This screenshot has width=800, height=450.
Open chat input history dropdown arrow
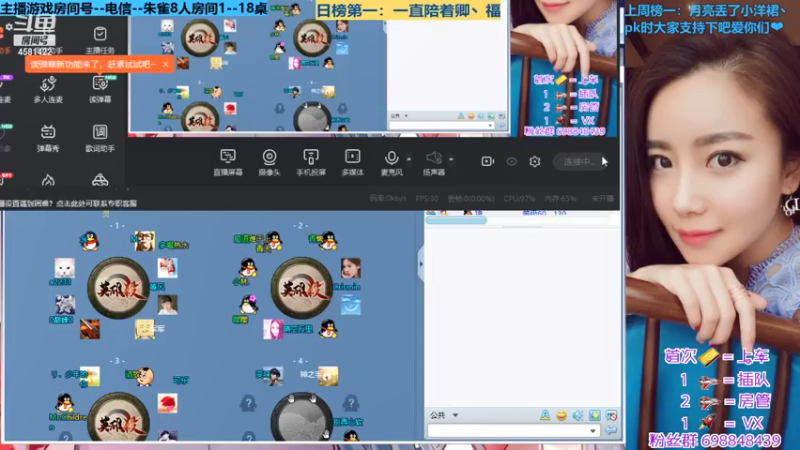592,431
